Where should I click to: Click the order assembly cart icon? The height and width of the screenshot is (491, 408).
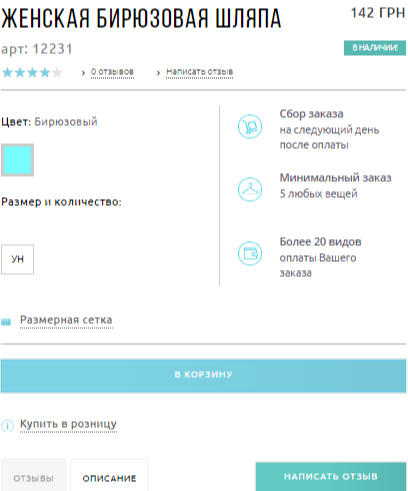[250, 126]
